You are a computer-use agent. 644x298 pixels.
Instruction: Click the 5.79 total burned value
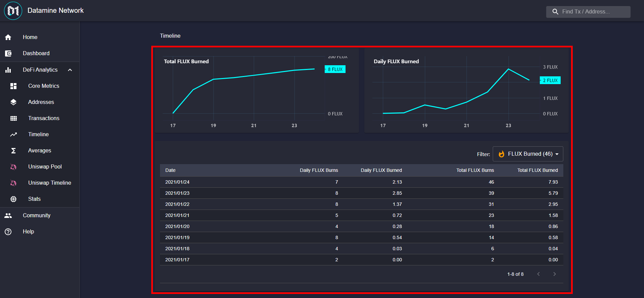pos(553,193)
